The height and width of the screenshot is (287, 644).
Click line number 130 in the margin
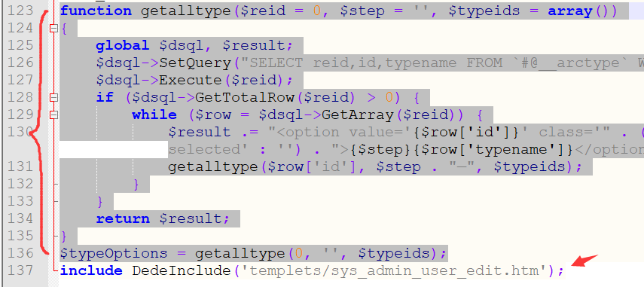(x=20, y=132)
